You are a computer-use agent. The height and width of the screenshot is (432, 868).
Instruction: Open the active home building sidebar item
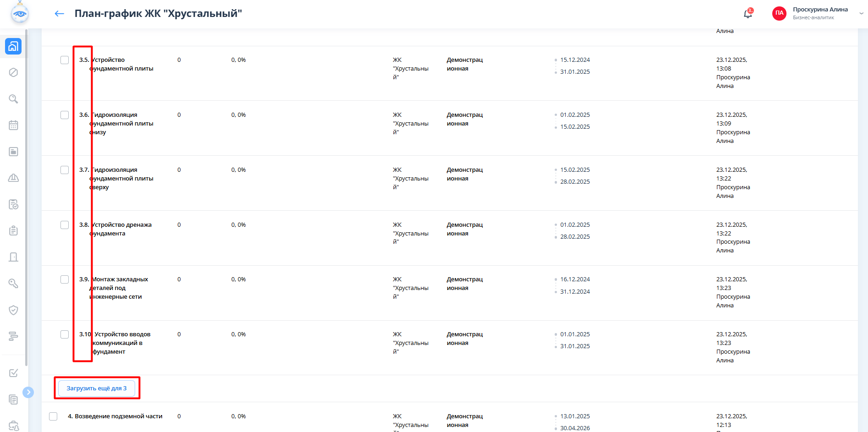click(x=13, y=46)
